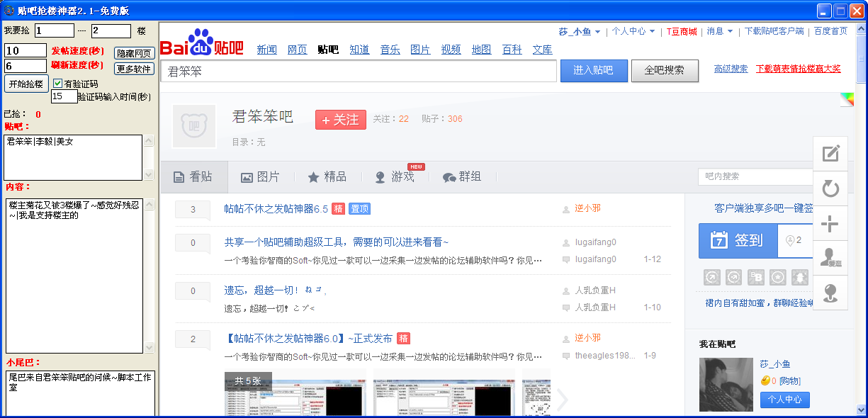Click second grey badge icon under 签到
Screen dimensions: 868x418
tap(734, 277)
